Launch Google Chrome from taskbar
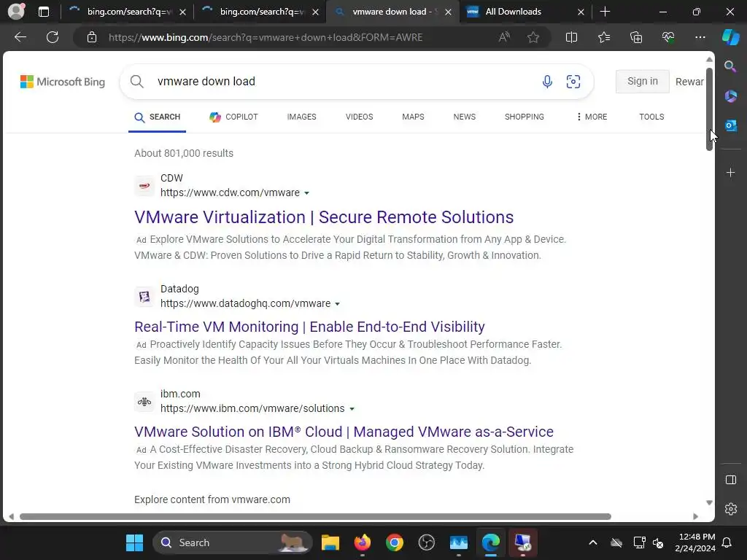The width and height of the screenshot is (747, 560). (395, 542)
